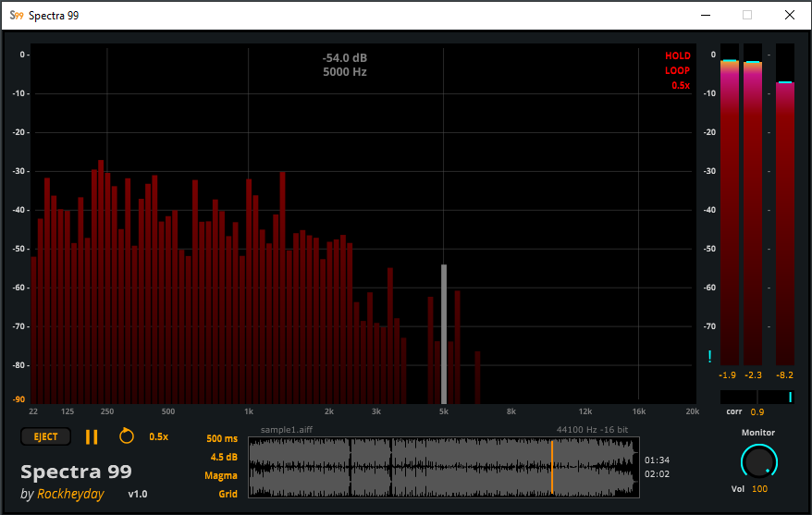Change the 500 ms release time option

pos(222,438)
